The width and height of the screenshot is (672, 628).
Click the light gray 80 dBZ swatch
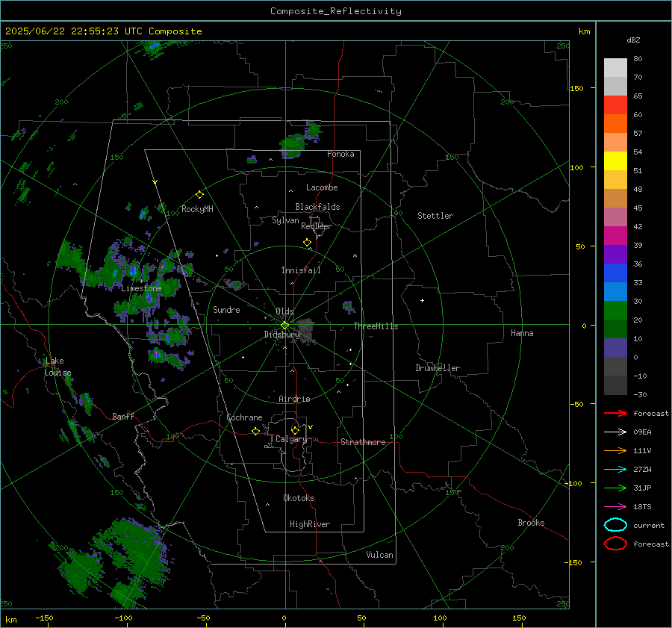coord(615,68)
